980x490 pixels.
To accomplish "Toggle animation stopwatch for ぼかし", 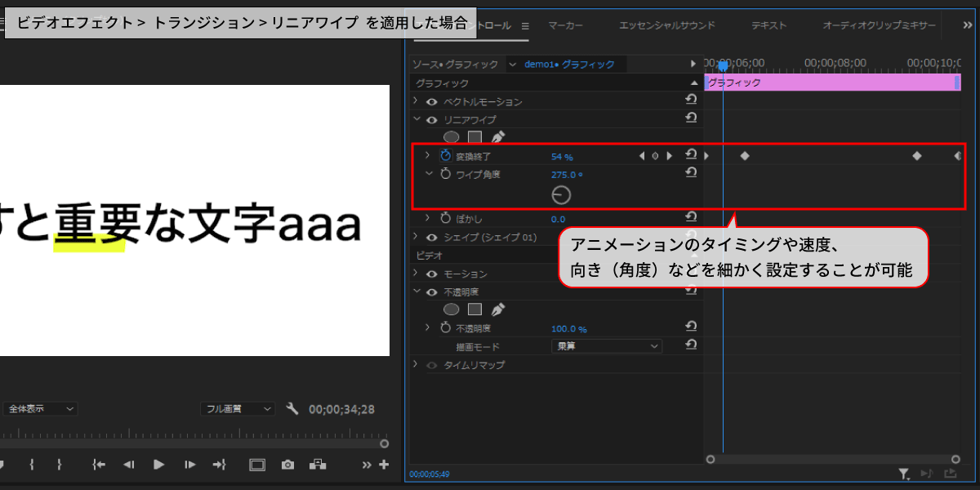I will click(x=445, y=218).
